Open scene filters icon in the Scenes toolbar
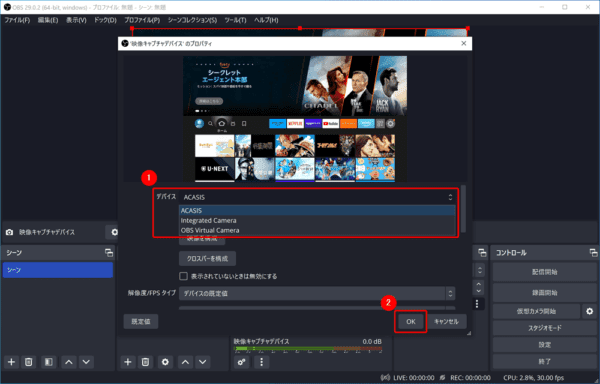 49,362
